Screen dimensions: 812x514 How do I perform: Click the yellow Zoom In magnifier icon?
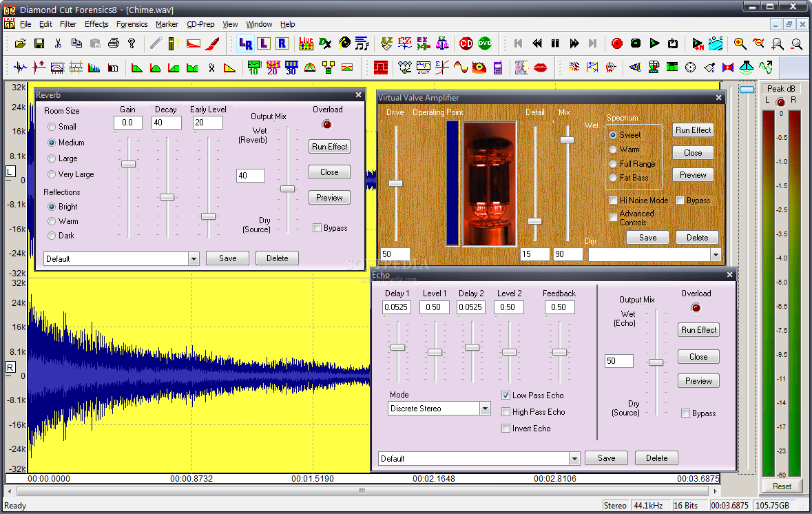[740, 43]
